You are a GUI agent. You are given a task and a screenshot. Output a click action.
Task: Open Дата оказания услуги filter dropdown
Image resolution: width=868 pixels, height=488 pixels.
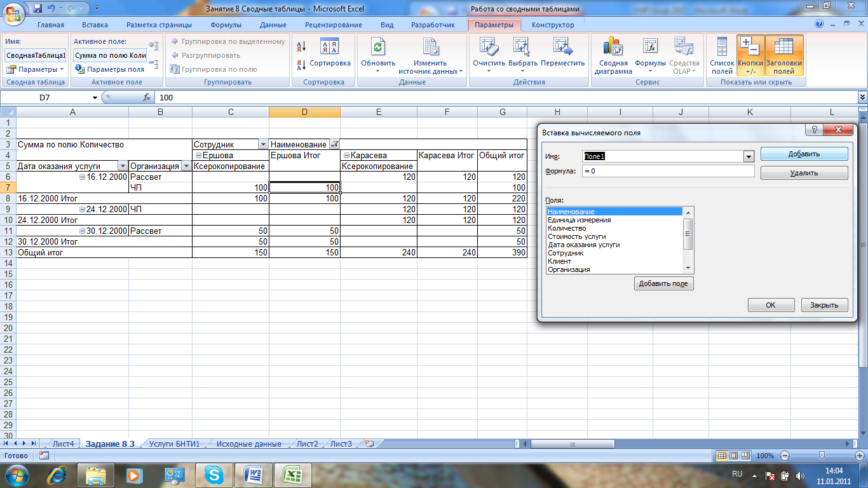(x=122, y=166)
